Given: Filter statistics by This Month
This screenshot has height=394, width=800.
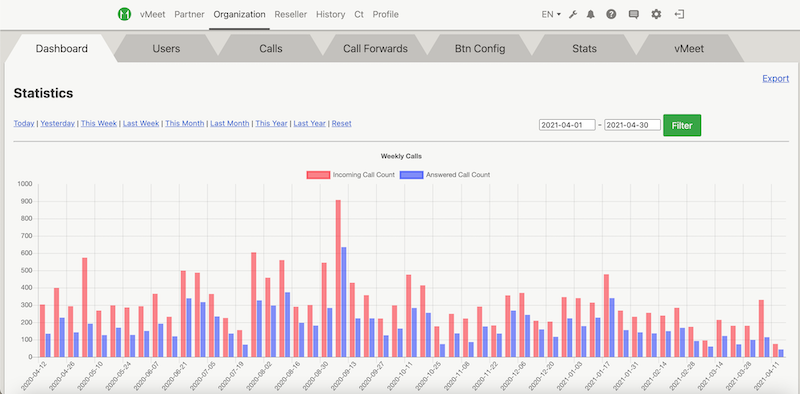Looking at the screenshot, I should (x=185, y=124).
